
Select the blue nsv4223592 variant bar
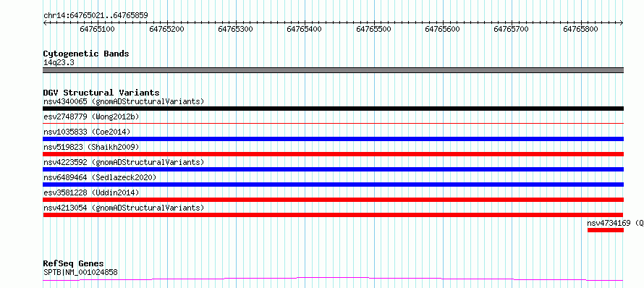pyautogui.click(x=333, y=169)
